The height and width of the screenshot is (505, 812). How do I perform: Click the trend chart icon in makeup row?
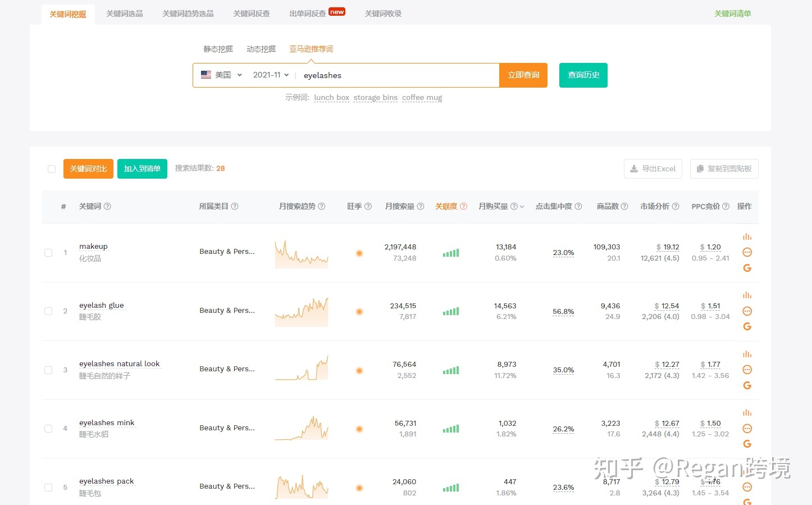point(747,236)
